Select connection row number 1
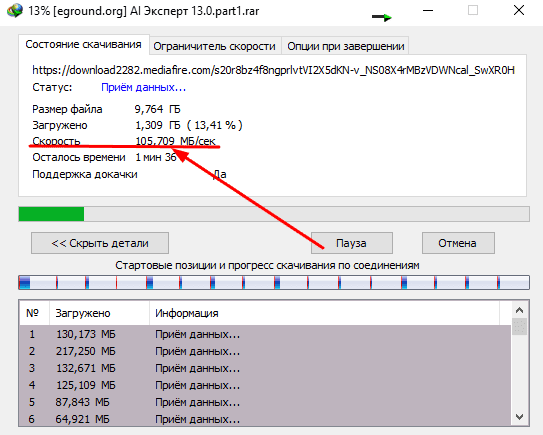Screen dimensions: 543x435 (265, 334)
